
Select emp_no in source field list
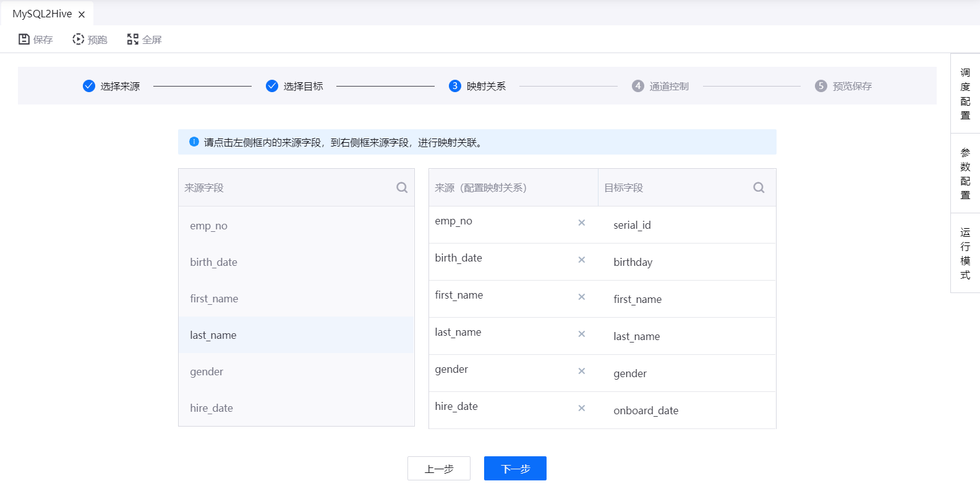(x=296, y=226)
